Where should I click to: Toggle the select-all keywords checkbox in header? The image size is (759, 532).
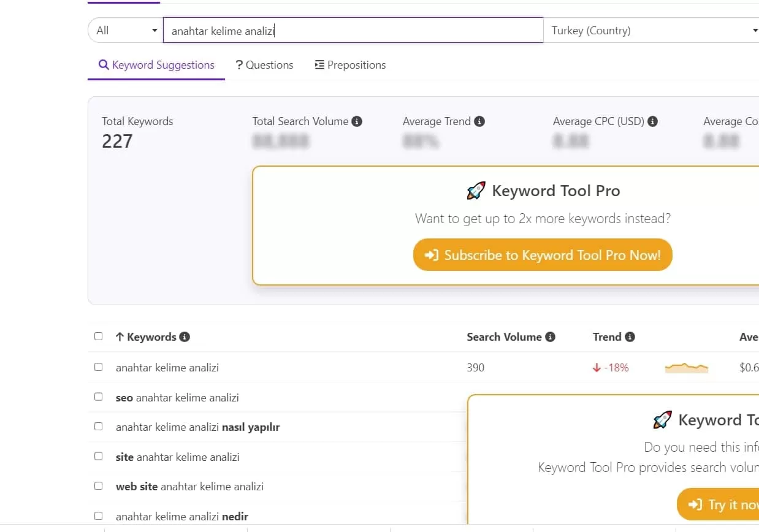pyautogui.click(x=99, y=336)
